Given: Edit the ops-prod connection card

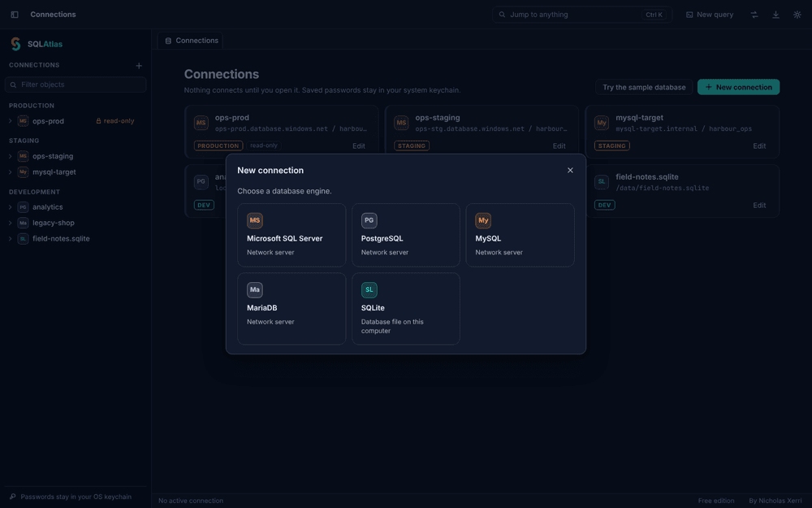Looking at the screenshot, I should (359, 146).
